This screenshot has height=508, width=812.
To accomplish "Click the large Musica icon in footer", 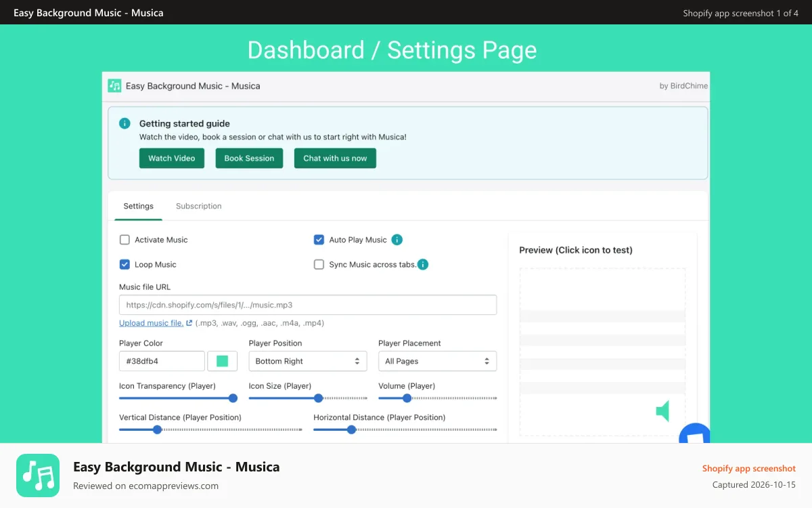I will point(38,475).
